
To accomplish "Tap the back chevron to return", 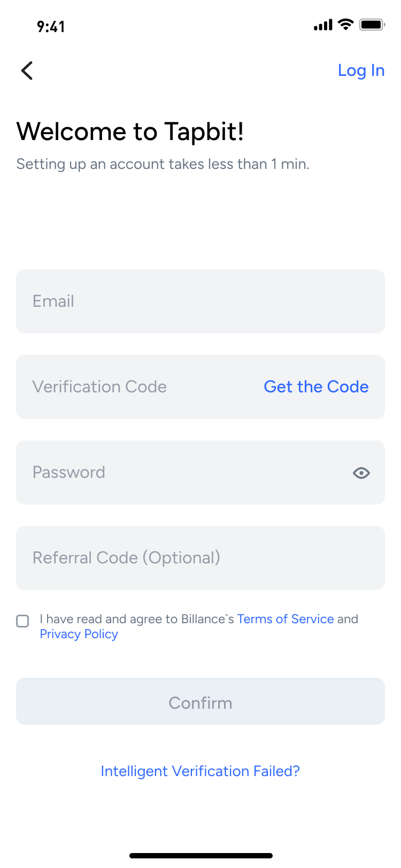I will [27, 70].
